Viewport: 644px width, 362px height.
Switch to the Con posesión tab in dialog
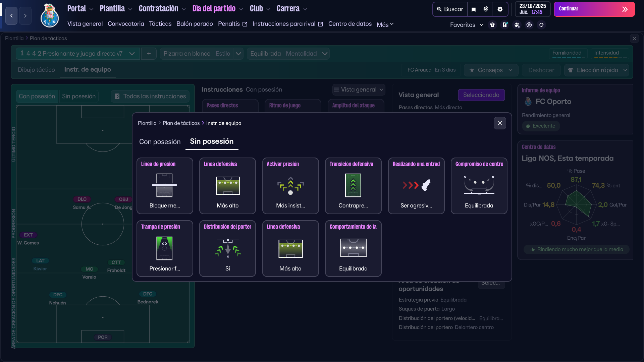click(x=160, y=142)
